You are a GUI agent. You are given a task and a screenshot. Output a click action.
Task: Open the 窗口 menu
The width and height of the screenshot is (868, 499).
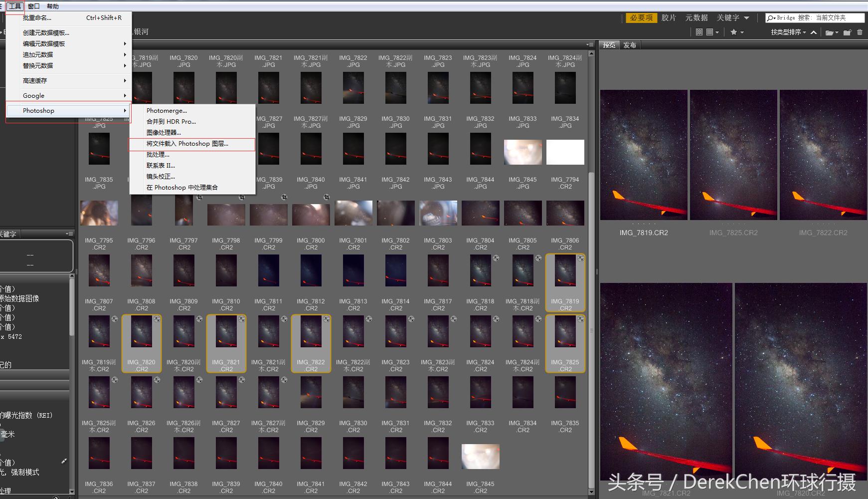[x=34, y=6]
